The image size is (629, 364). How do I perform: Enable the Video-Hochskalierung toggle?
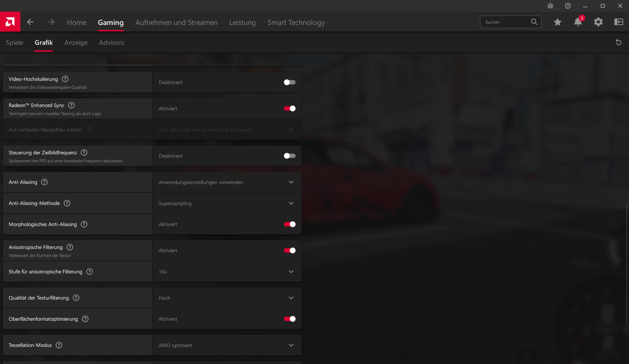click(x=290, y=82)
